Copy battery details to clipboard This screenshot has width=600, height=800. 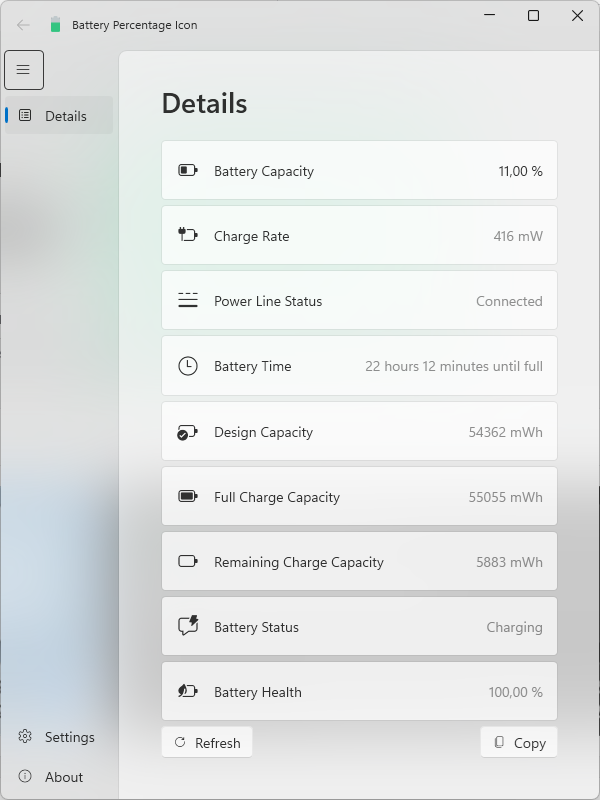coord(519,742)
